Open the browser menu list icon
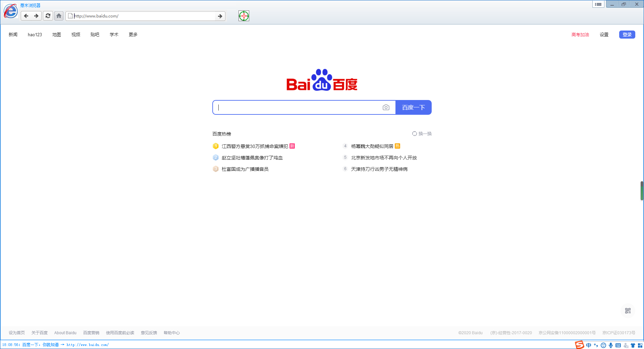 coord(598,4)
